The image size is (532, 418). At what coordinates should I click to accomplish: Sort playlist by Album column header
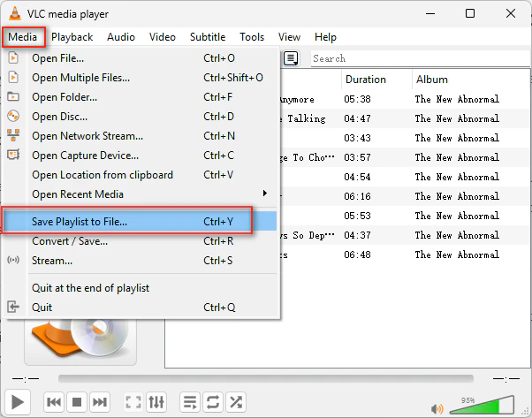[471, 80]
